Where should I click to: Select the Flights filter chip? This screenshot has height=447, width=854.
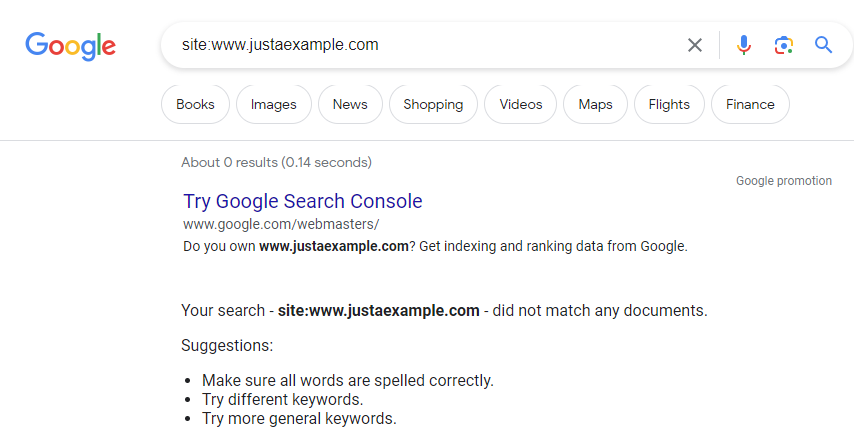[x=669, y=104]
